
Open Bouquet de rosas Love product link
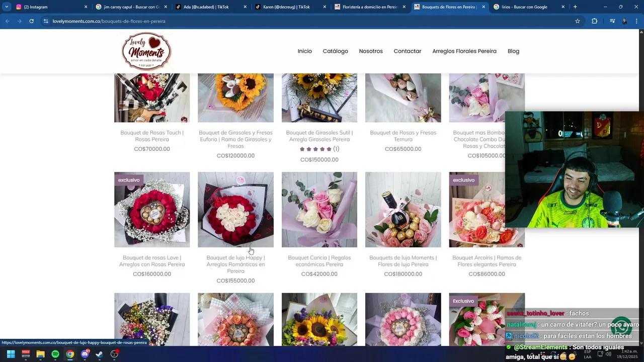point(152,261)
